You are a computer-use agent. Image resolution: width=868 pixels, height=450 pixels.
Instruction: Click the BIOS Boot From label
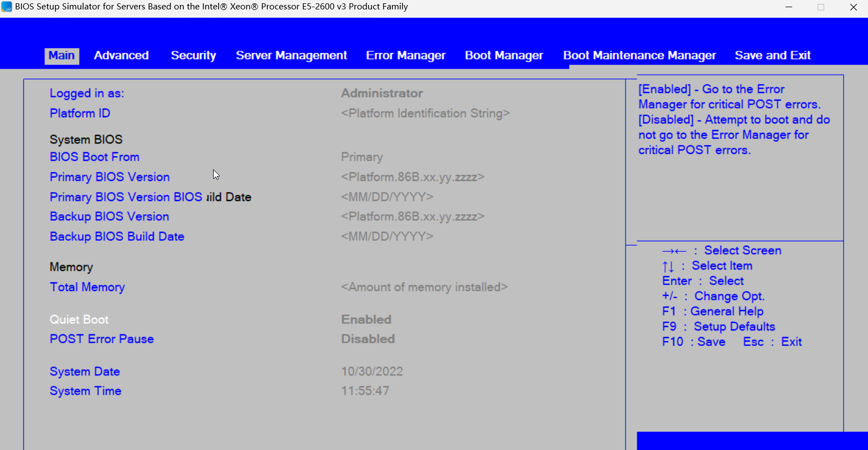coord(95,157)
